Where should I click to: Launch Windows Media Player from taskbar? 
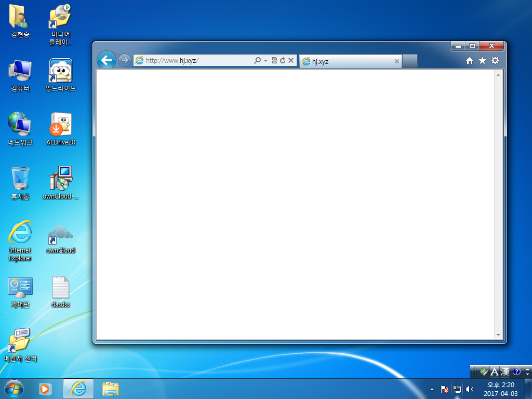click(x=46, y=389)
